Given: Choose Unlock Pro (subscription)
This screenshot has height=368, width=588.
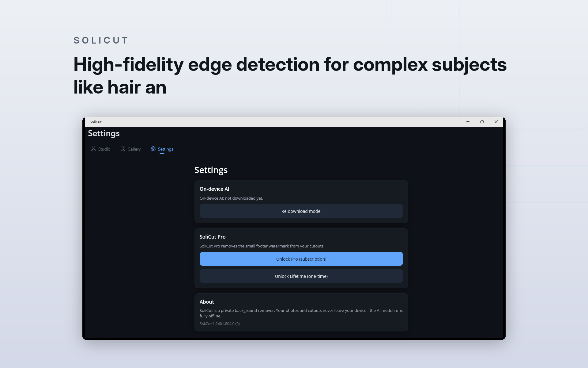Looking at the screenshot, I should click(x=301, y=259).
